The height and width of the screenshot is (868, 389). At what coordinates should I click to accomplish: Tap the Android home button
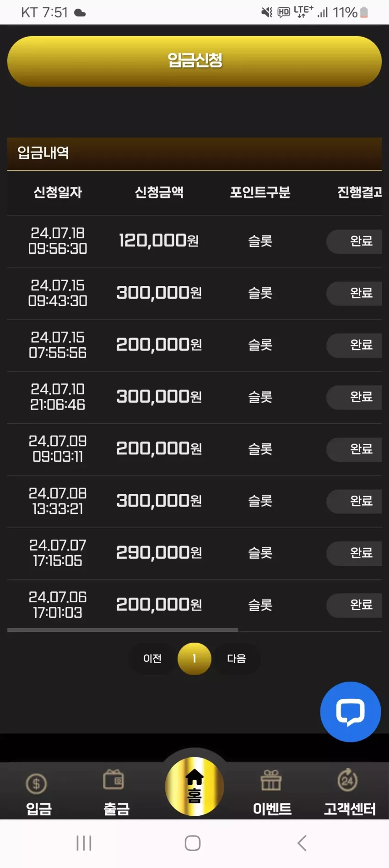coord(193,843)
